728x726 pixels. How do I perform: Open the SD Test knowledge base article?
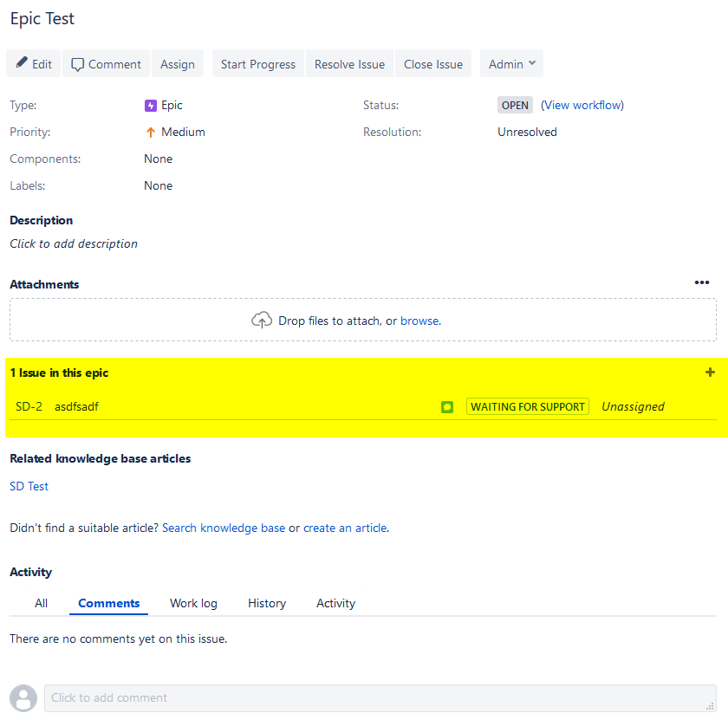click(x=29, y=486)
